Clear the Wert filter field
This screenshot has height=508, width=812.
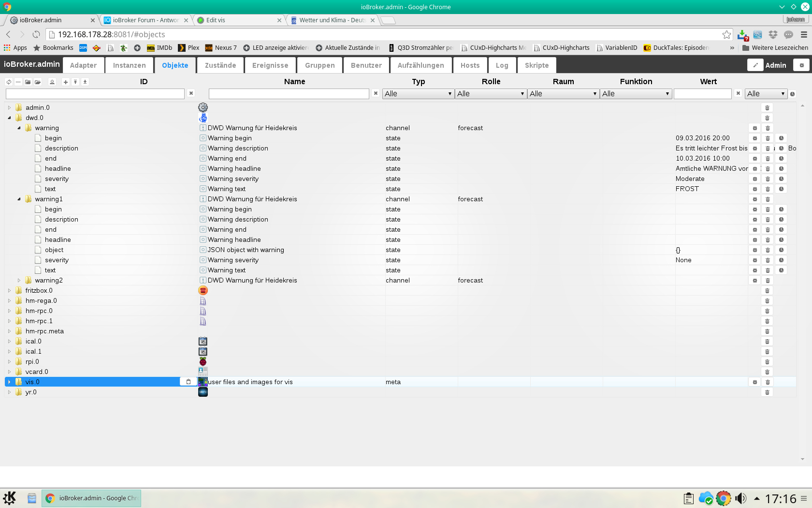(738, 93)
